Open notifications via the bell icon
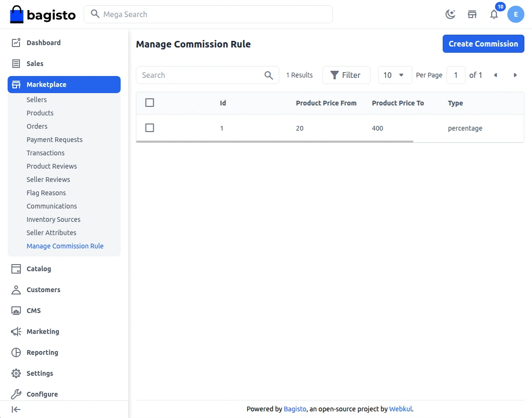 coord(494,14)
